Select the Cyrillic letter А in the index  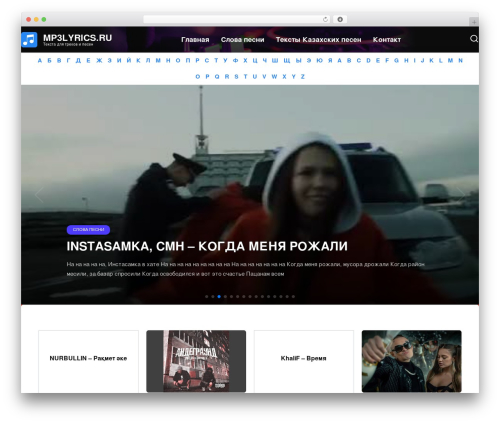(40, 60)
